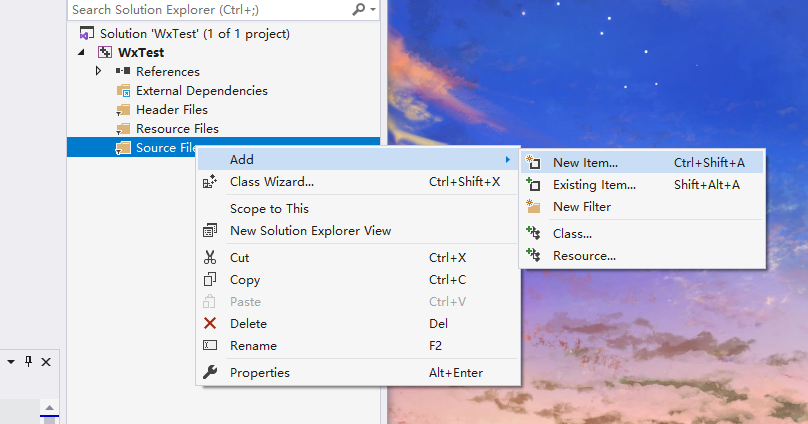This screenshot has height=424, width=808.
Task: Click the Rename icon
Action: tap(210, 345)
